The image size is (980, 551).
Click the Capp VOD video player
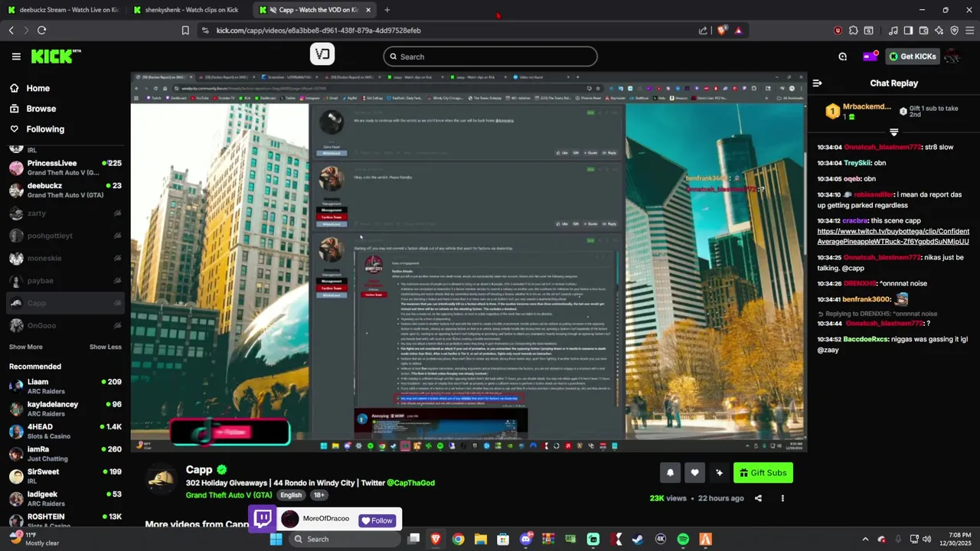[469, 262]
